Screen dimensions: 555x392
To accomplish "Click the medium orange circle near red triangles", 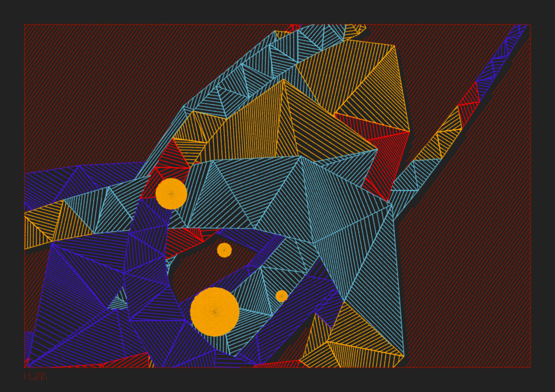I will [171, 194].
